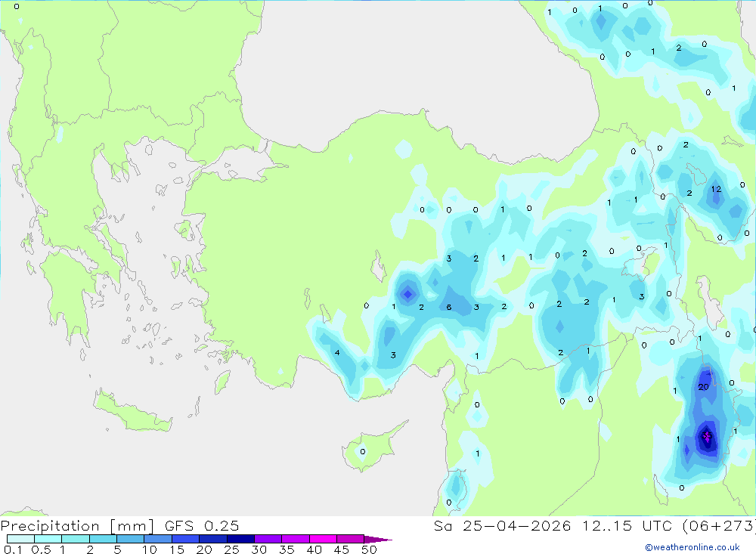Click the '12..15 UTC' time text
This screenshot has width=756, height=554.
click(627, 526)
